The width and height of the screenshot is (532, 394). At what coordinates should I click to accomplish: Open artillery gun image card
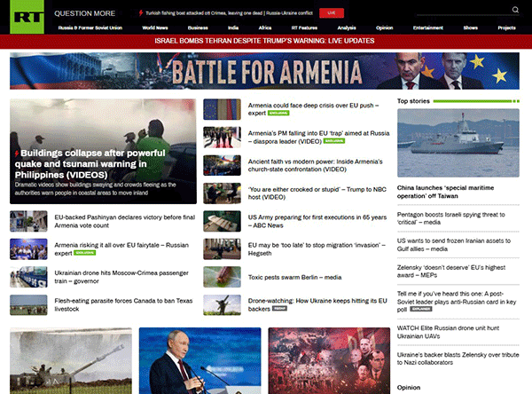(71, 360)
